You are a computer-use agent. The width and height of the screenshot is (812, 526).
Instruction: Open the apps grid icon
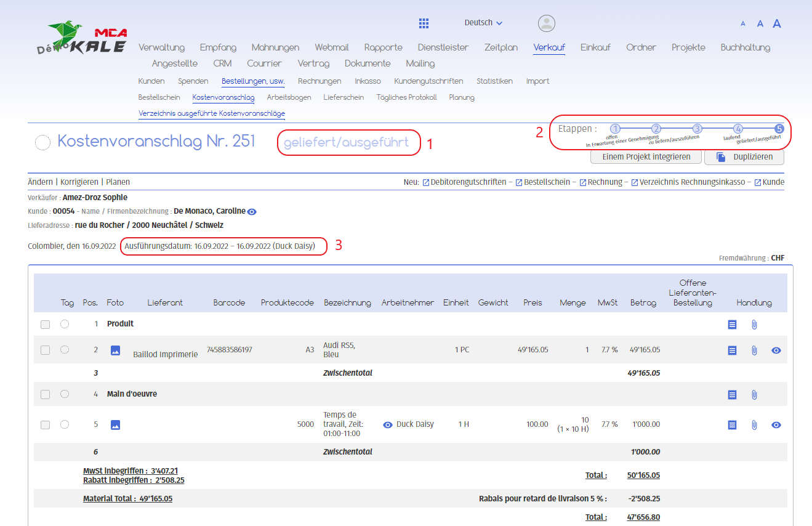pyautogui.click(x=424, y=23)
